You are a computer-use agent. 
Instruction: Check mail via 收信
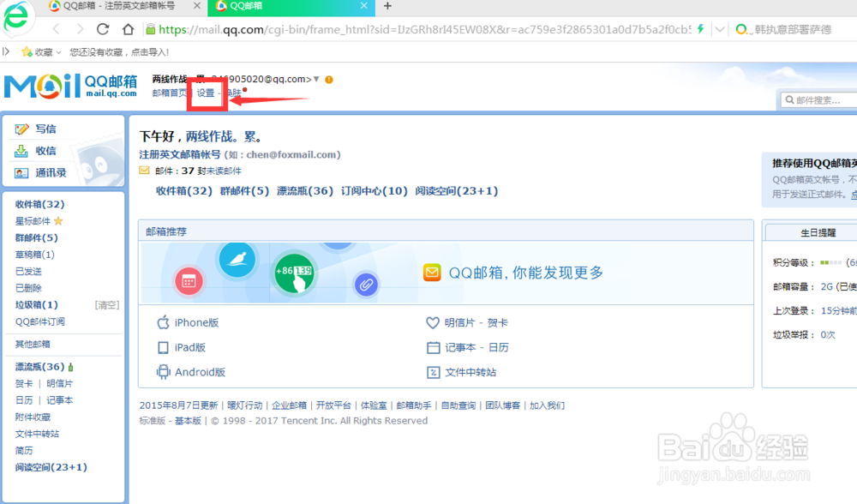[45, 151]
